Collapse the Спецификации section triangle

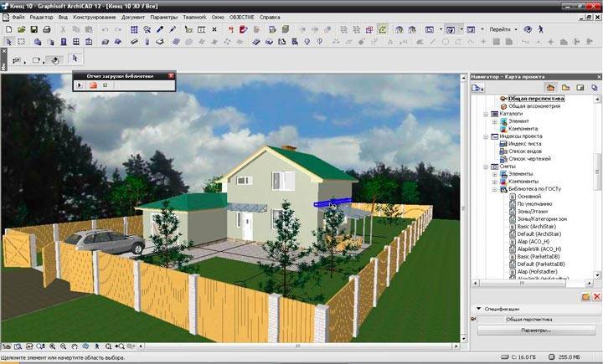pos(479,309)
